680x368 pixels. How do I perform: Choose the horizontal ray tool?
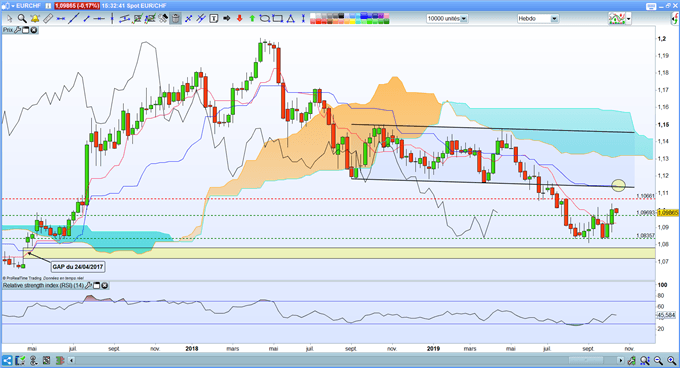tap(99, 19)
